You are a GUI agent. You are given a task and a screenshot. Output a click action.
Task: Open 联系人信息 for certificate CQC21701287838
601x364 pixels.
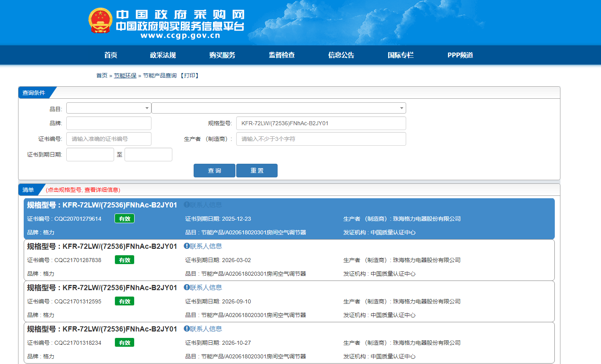(x=203, y=246)
